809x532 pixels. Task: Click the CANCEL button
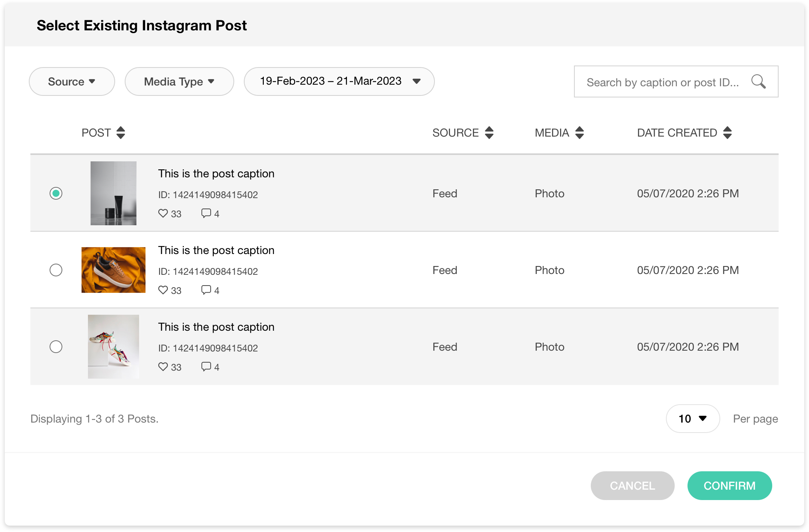[x=632, y=486]
